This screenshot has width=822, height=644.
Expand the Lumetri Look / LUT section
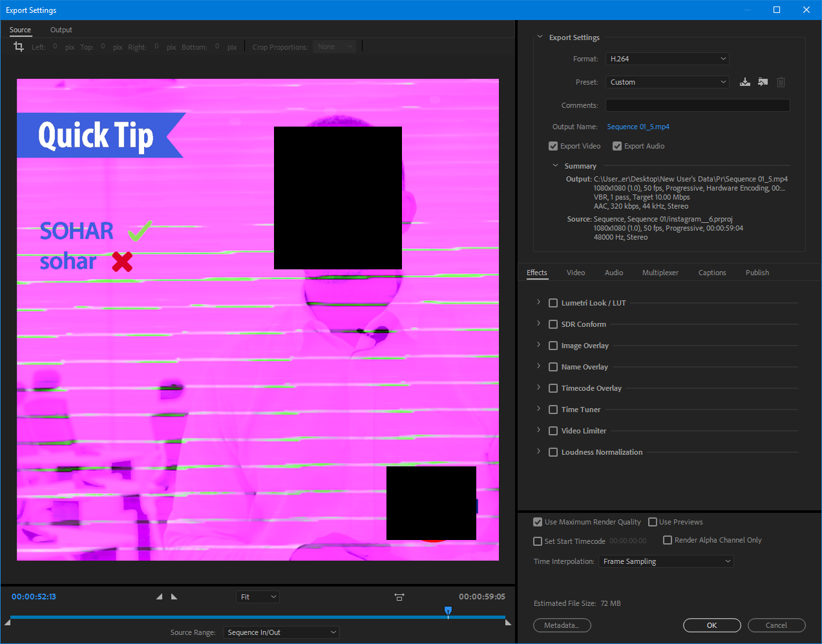point(538,302)
